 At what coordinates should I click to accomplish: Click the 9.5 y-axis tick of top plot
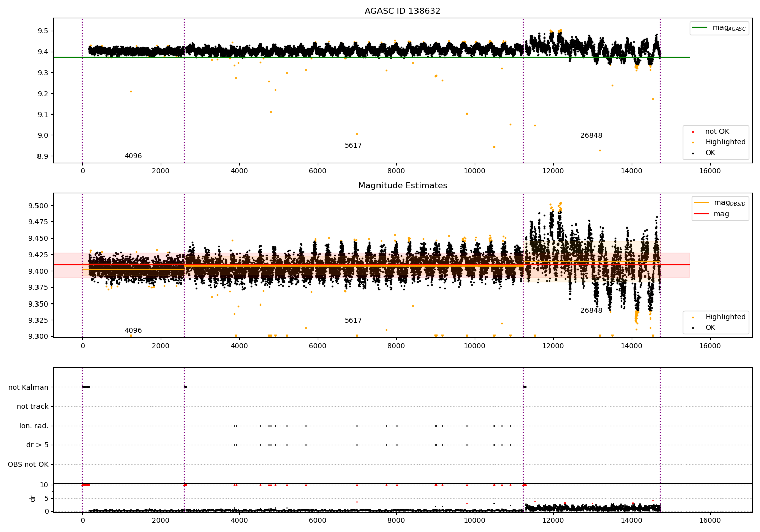43,31
